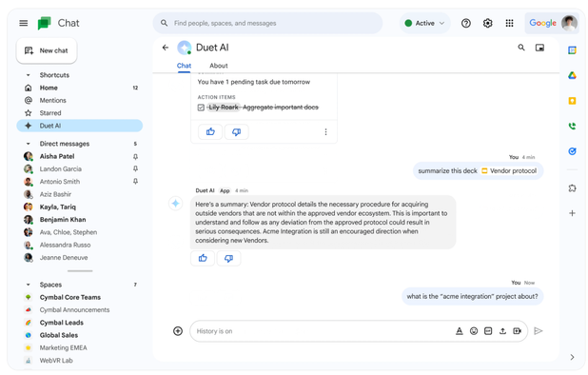Open chat with Alessandra Russo
This screenshot has height=375, width=588.
point(80,245)
